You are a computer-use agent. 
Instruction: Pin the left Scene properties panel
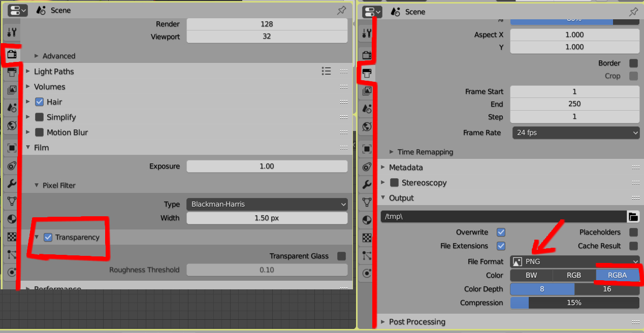[x=342, y=10]
